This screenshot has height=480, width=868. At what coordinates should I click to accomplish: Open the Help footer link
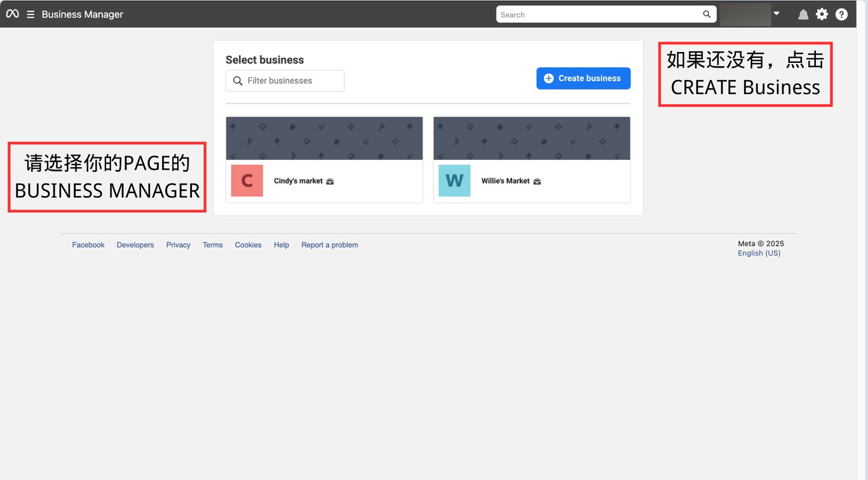(281, 245)
